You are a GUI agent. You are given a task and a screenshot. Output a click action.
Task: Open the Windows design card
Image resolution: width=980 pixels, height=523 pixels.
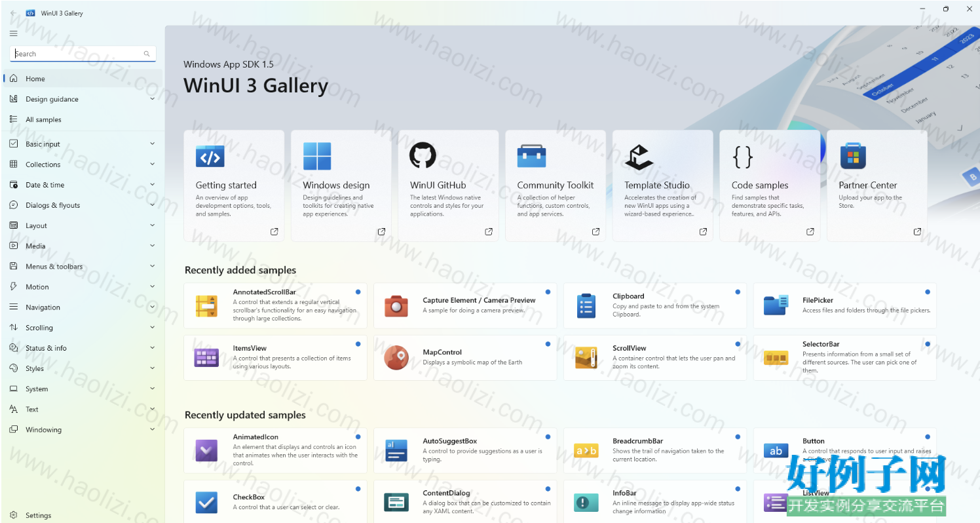click(x=341, y=185)
